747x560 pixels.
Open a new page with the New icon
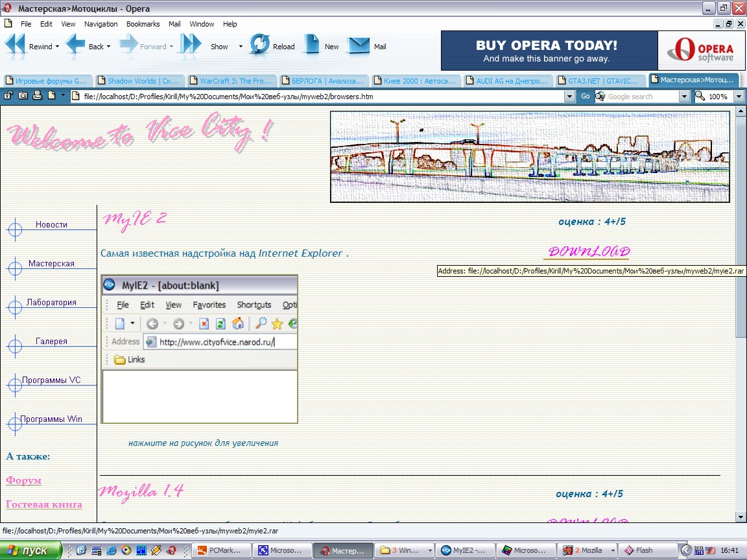pos(311,45)
